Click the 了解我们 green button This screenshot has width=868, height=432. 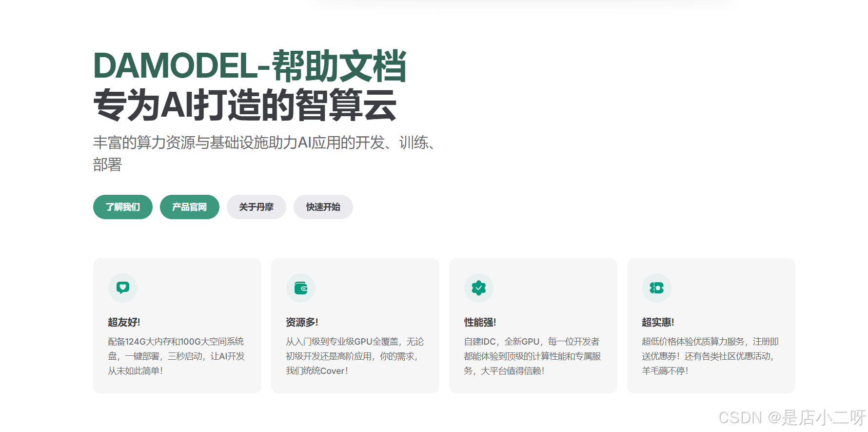pos(123,207)
